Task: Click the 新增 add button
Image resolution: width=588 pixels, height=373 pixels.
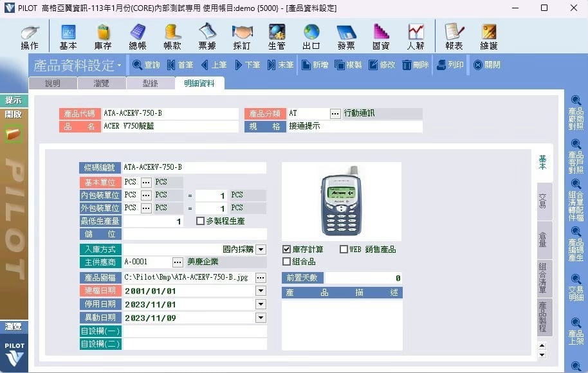Action: (x=315, y=65)
